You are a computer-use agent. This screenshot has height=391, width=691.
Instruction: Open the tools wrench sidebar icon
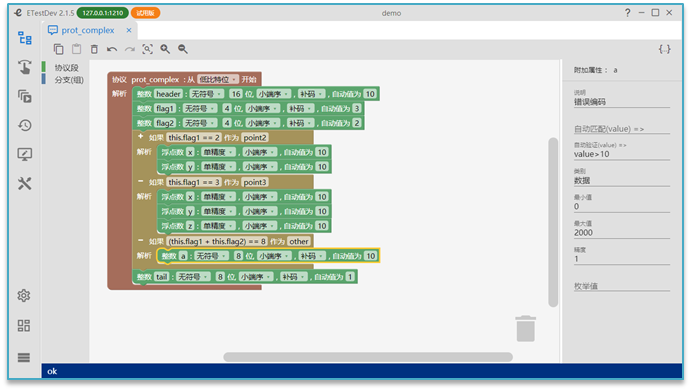25,183
